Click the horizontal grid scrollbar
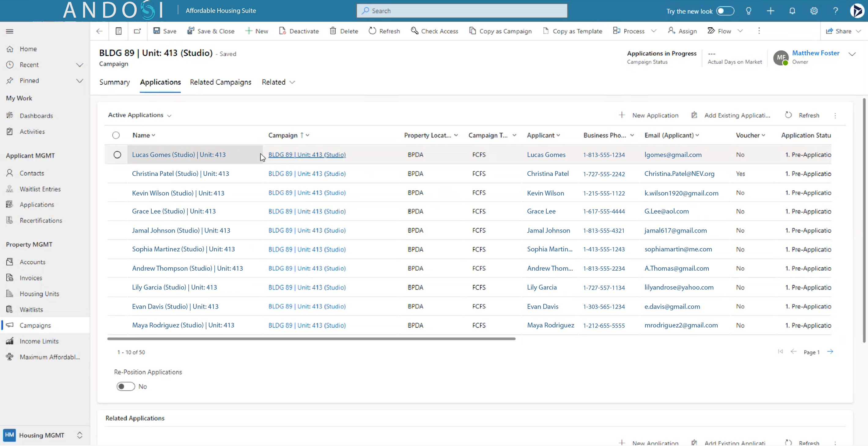This screenshot has width=868, height=446. [x=311, y=338]
